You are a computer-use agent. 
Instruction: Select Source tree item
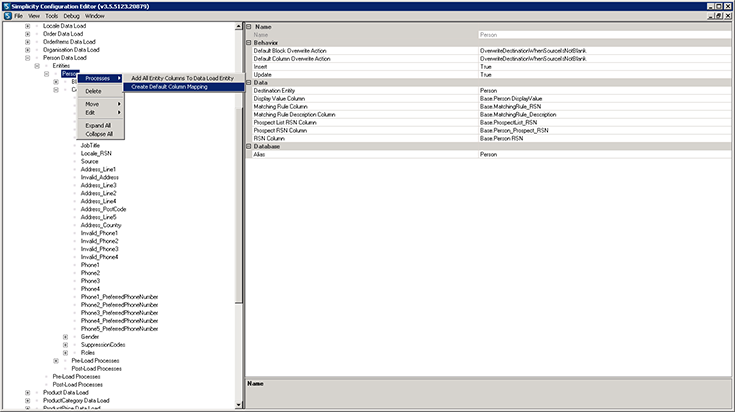pyautogui.click(x=90, y=162)
